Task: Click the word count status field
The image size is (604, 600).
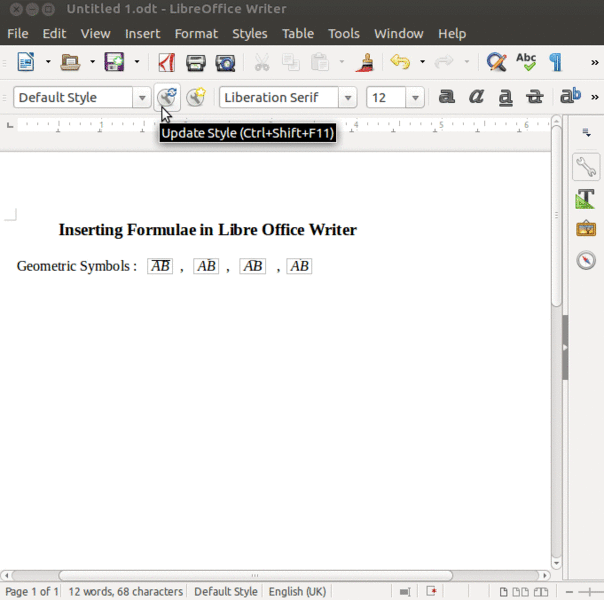Action: [x=126, y=591]
